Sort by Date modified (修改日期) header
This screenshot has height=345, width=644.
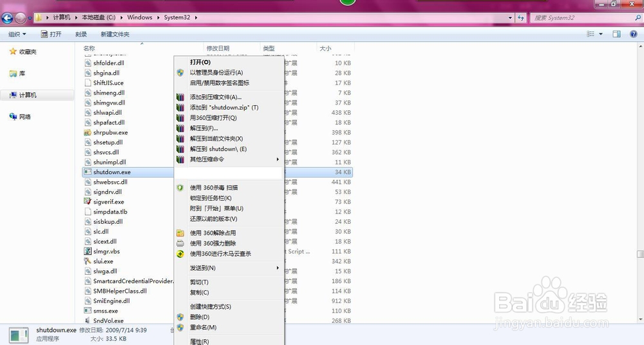(x=218, y=48)
